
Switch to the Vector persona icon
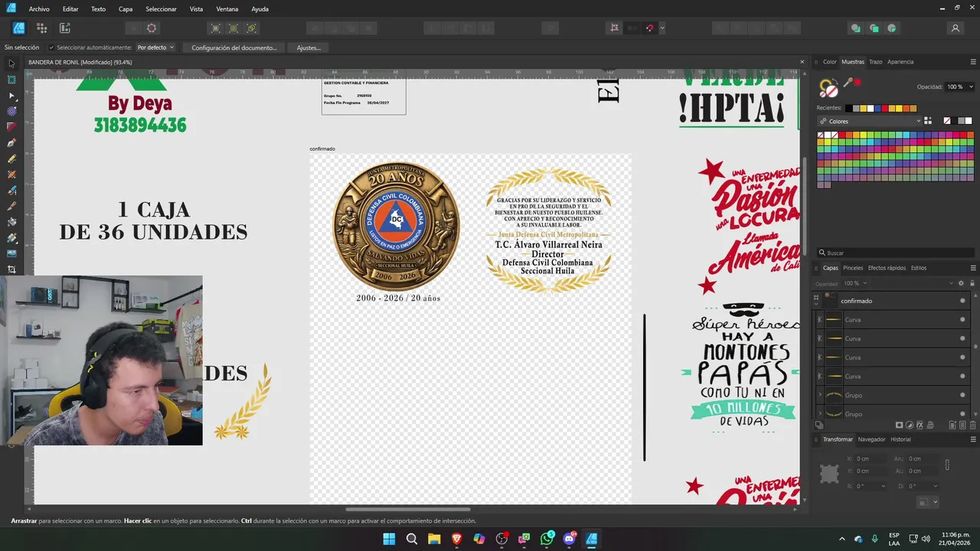(18, 28)
